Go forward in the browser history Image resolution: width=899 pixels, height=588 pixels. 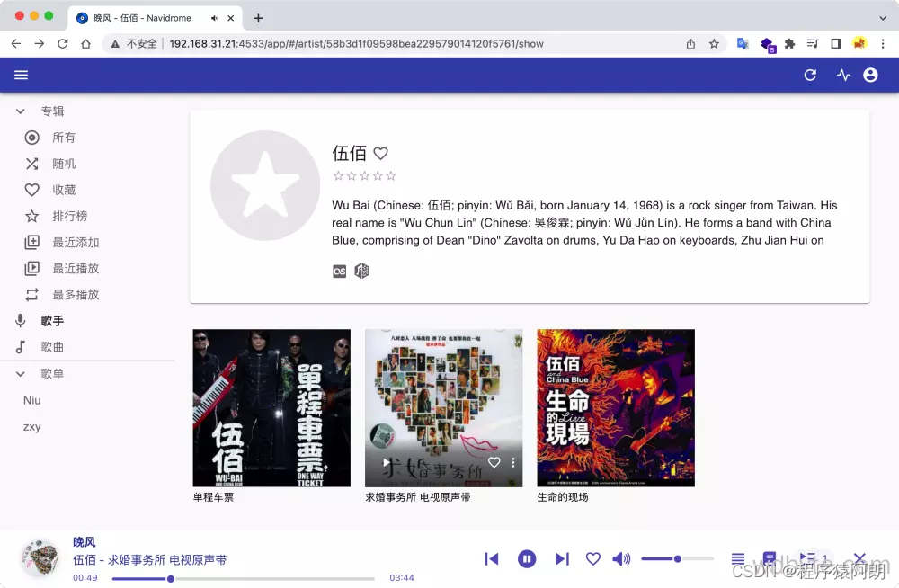click(39, 43)
